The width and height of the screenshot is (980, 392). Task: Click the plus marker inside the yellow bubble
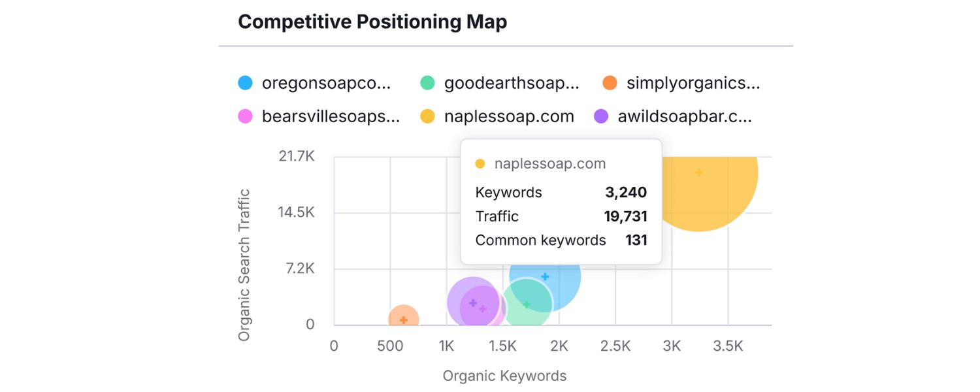[699, 172]
